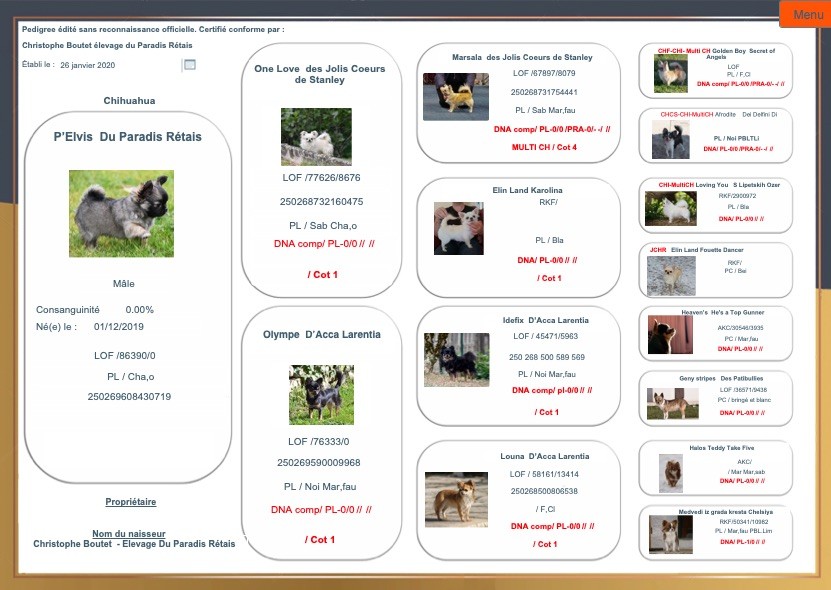Click Golden Boy Secret of Angels thumbnail

click(671, 73)
